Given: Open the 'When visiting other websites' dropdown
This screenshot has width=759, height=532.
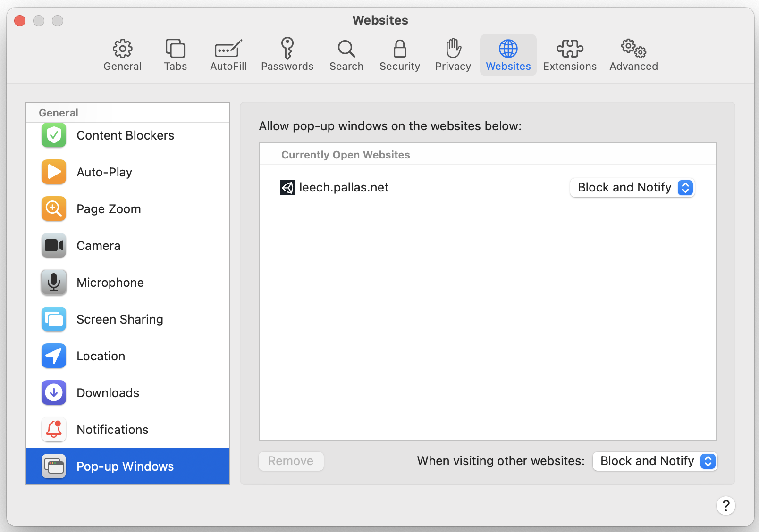Looking at the screenshot, I should tap(655, 461).
